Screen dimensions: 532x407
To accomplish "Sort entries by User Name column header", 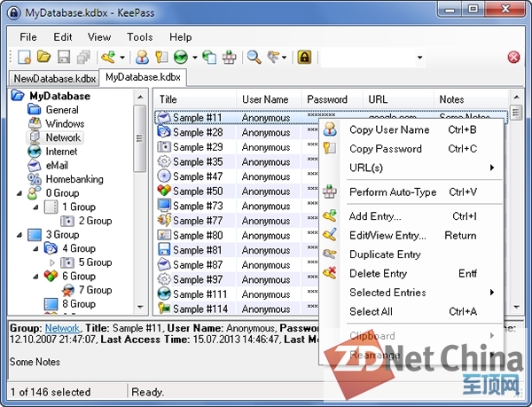I will 269,99.
